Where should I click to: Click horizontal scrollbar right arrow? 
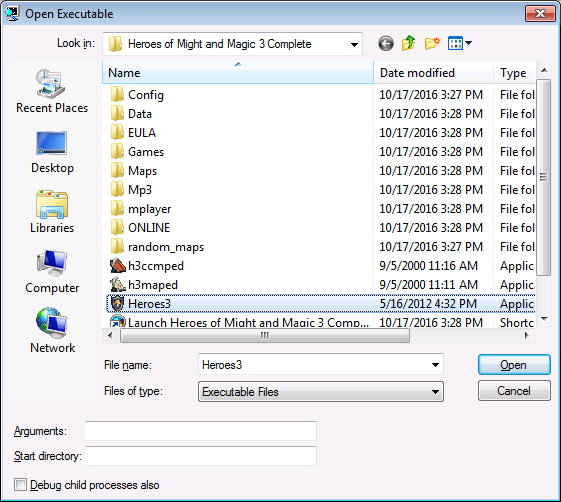point(527,336)
